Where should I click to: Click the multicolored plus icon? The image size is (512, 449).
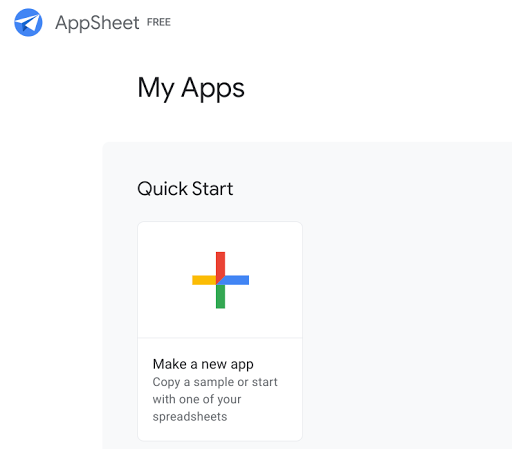(220, 280)
